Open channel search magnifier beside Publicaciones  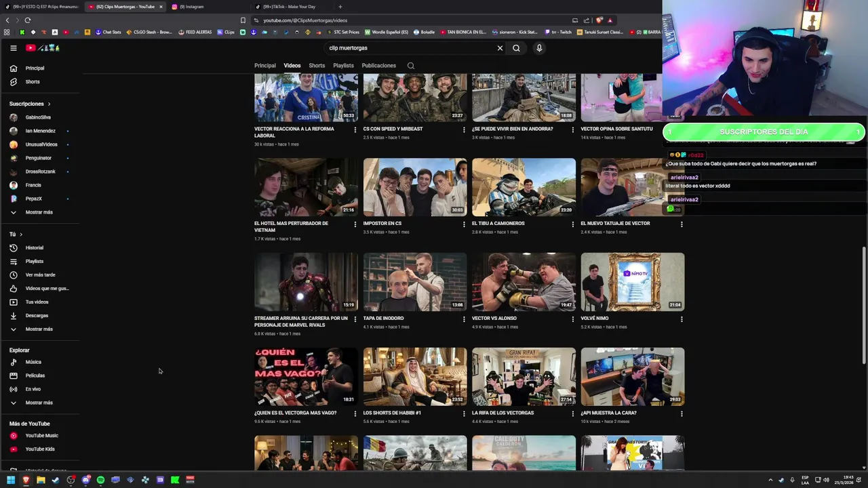(410, 66)
